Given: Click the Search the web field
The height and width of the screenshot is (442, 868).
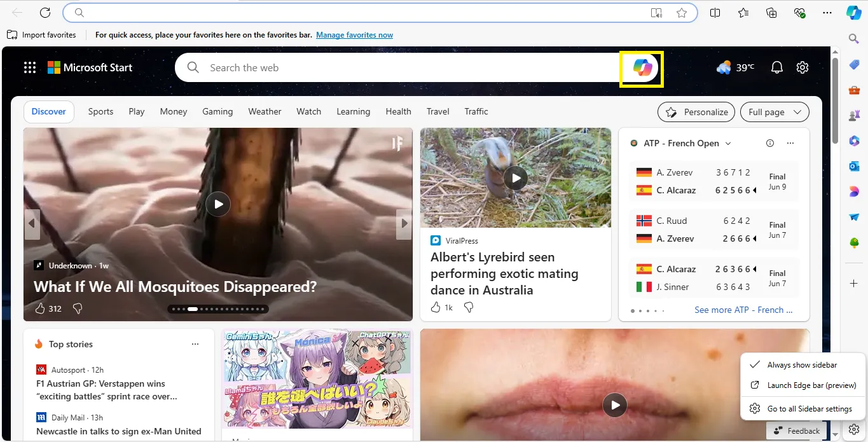Looking at the screenshot, I should click(407, 67).
